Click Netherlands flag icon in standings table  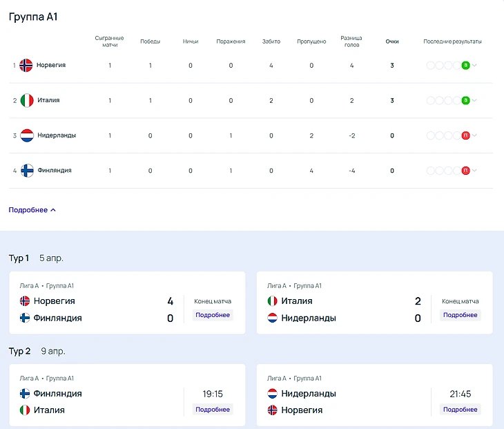[27, 135]
